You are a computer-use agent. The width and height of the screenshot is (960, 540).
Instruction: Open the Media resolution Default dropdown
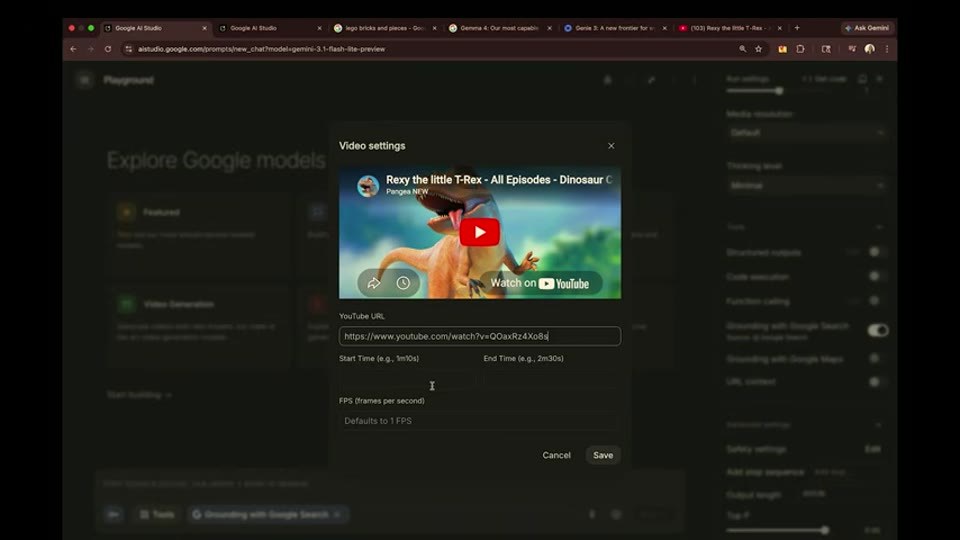pyautogui.click(x=806, y=132)
